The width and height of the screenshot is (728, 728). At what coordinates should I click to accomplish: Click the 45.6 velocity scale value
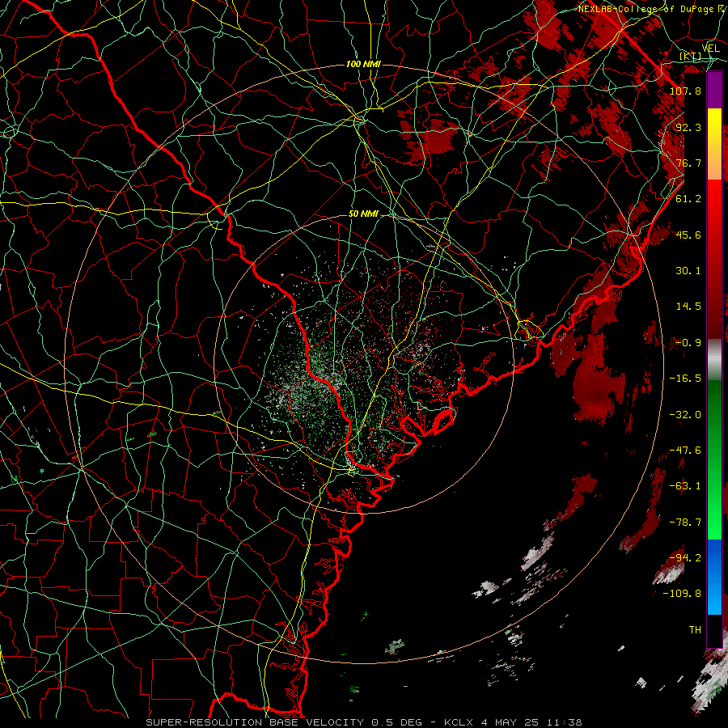coord(688,235)
